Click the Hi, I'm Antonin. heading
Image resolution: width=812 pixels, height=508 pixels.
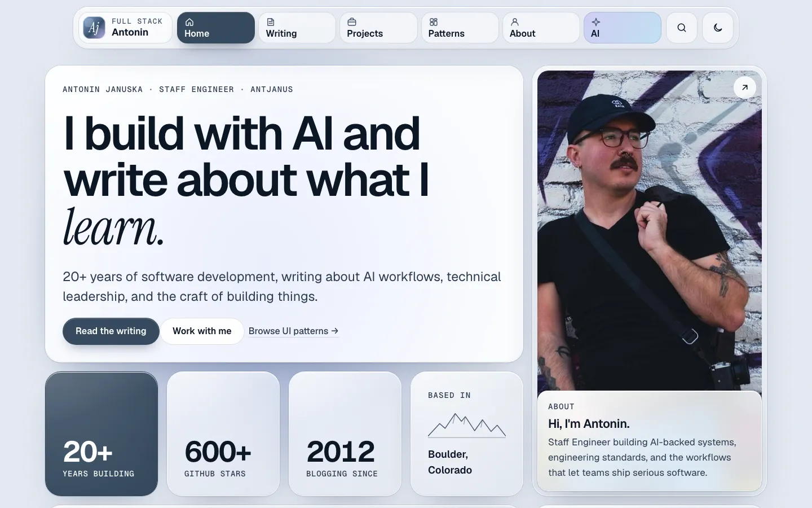[589, 424]
